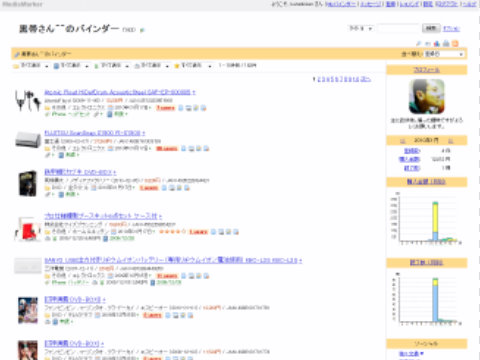This screenshot has width=480, height=360.
Task: Click the next page link in pagination
Action: tap(366, 79)
